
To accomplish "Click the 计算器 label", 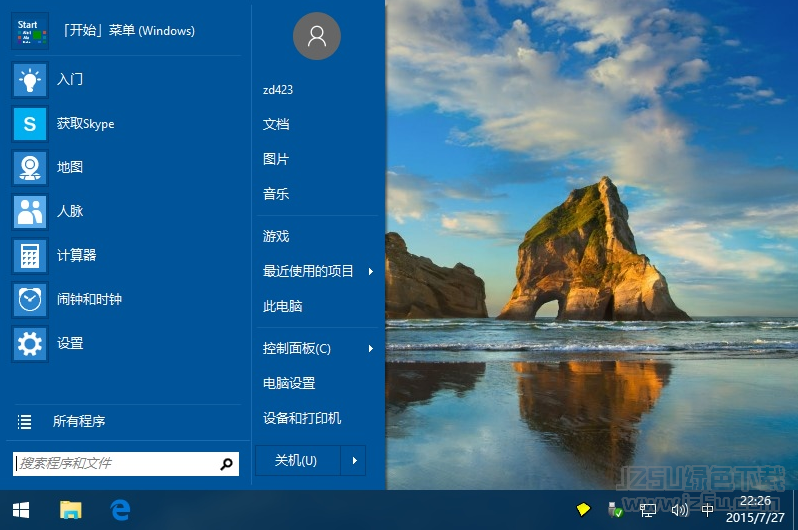I will [x=76, y=256].
